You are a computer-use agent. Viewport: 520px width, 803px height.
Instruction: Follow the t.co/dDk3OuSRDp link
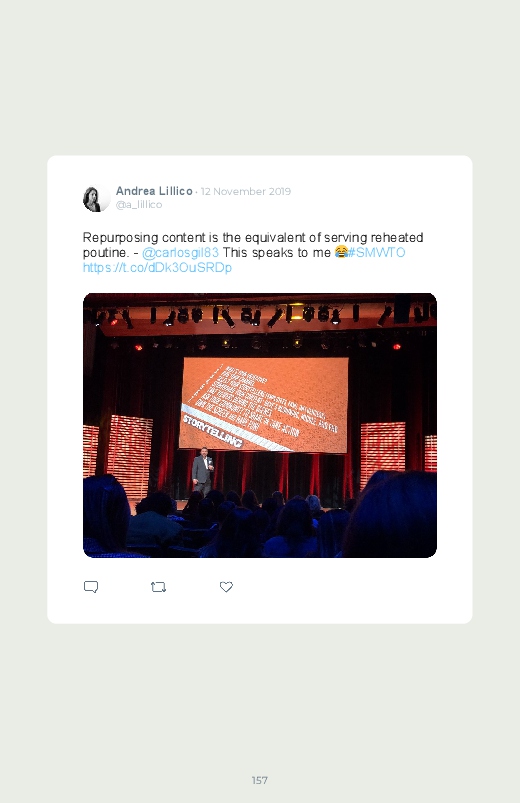coord(157,267)
